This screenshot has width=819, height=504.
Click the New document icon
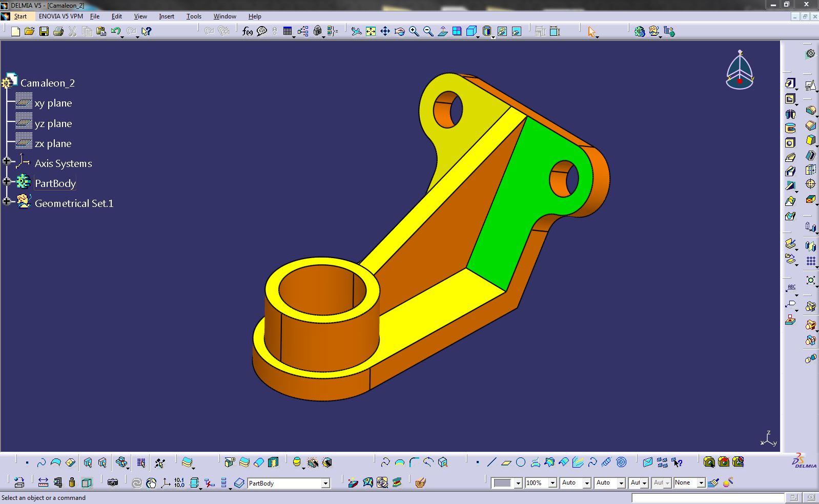click(x=15, y=32)
